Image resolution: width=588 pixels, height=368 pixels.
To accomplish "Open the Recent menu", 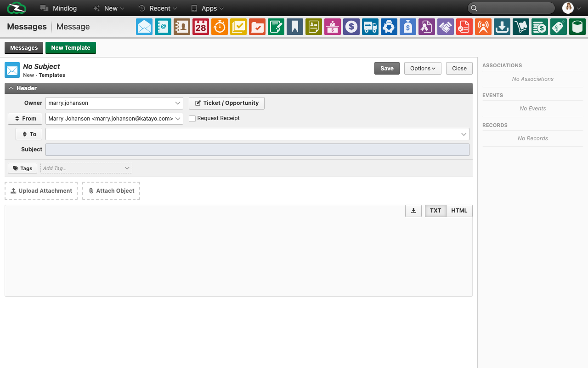I will 158,8.
